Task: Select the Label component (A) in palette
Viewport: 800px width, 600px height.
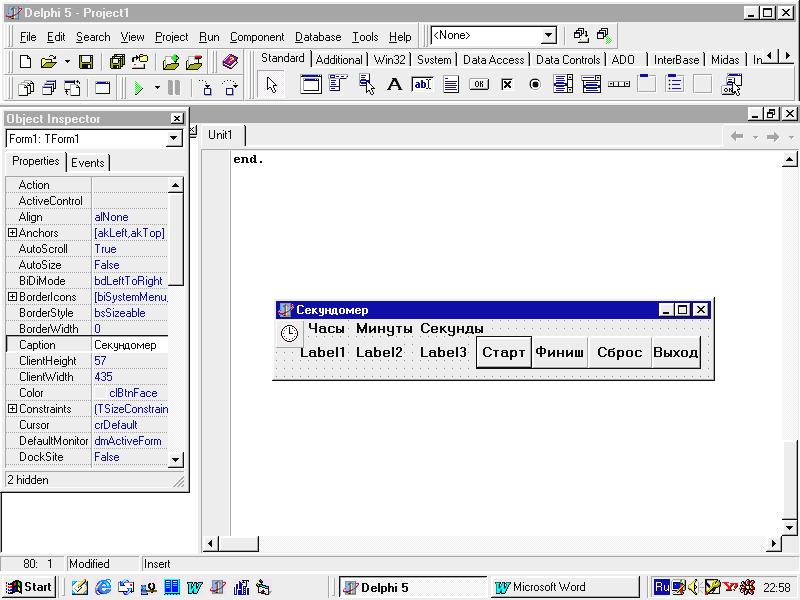Action: (394, 84)
